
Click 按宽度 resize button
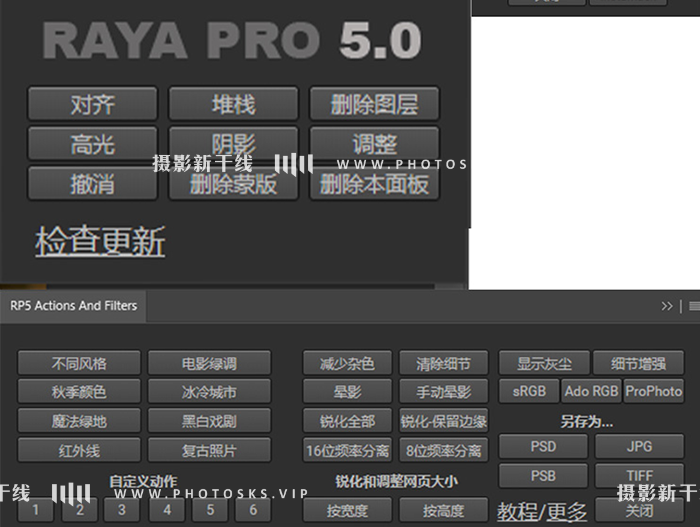tap(347, 510)
